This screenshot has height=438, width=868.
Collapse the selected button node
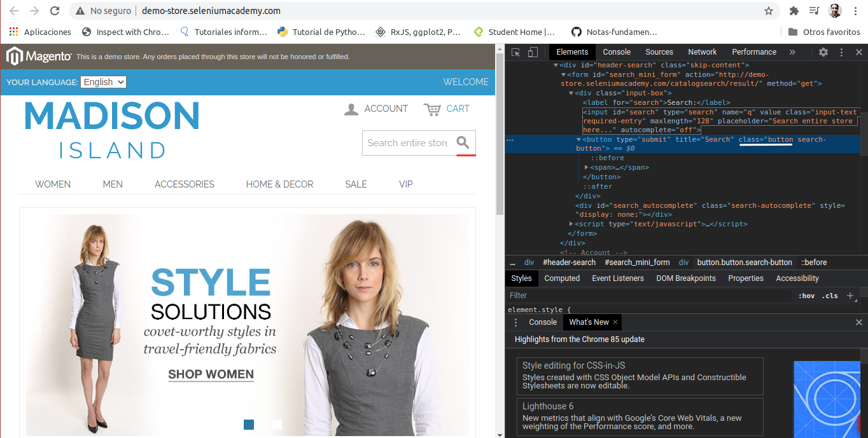pyautogui.click(x=578, y=139)
